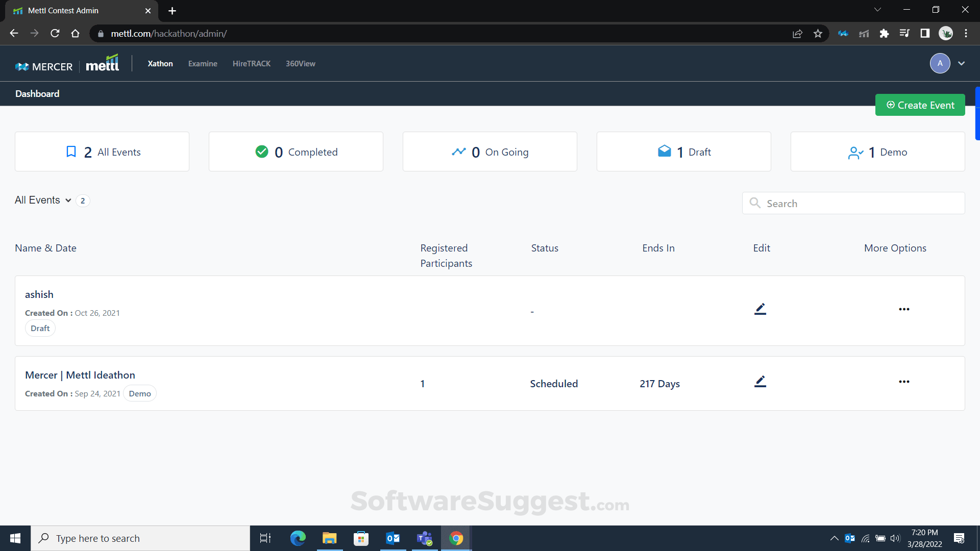Edit the ashish draft event
This screenshot has height=551, width=980.
tap(760, 309)
